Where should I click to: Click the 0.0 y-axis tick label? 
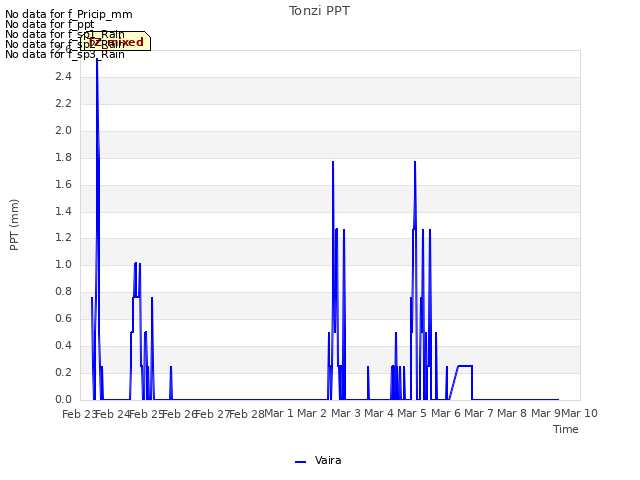[63, 399]
